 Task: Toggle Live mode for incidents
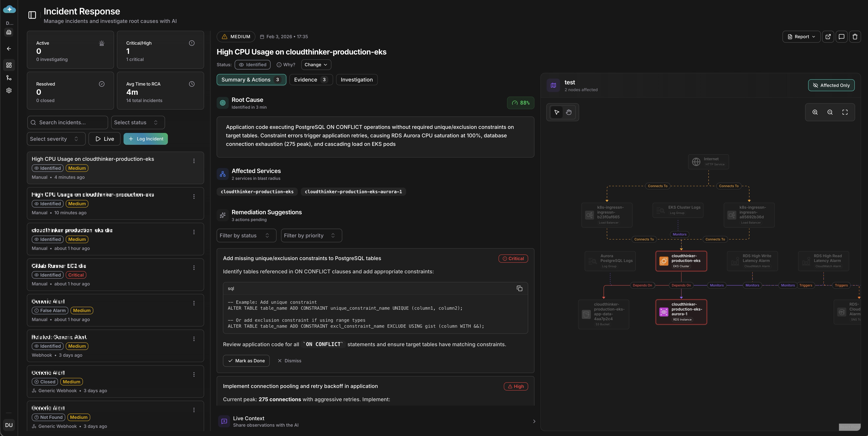coord(105,139)
